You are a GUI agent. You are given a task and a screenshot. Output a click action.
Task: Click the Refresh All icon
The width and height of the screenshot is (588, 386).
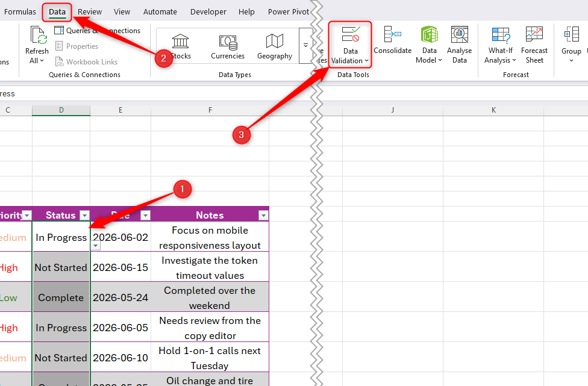(38, 36)
